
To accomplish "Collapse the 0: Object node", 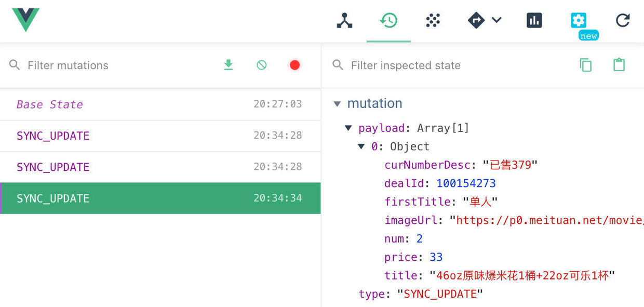I will click(x=361, y=147).
